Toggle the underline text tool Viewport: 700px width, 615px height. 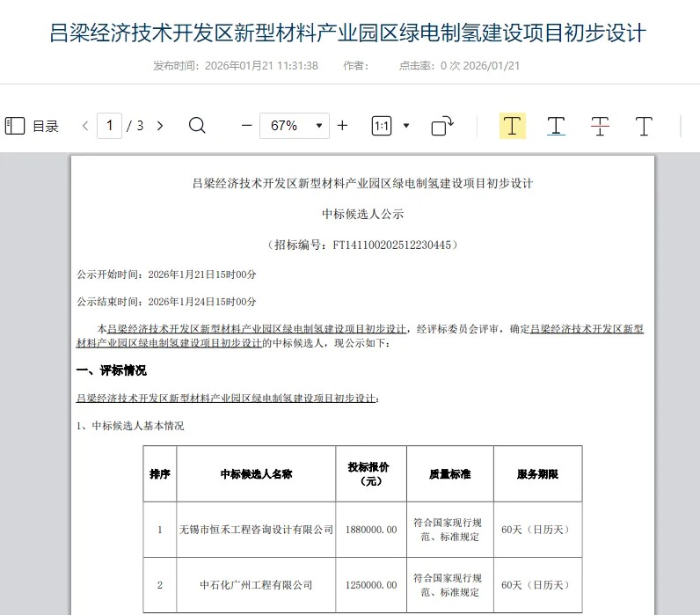tap(556, 126)
